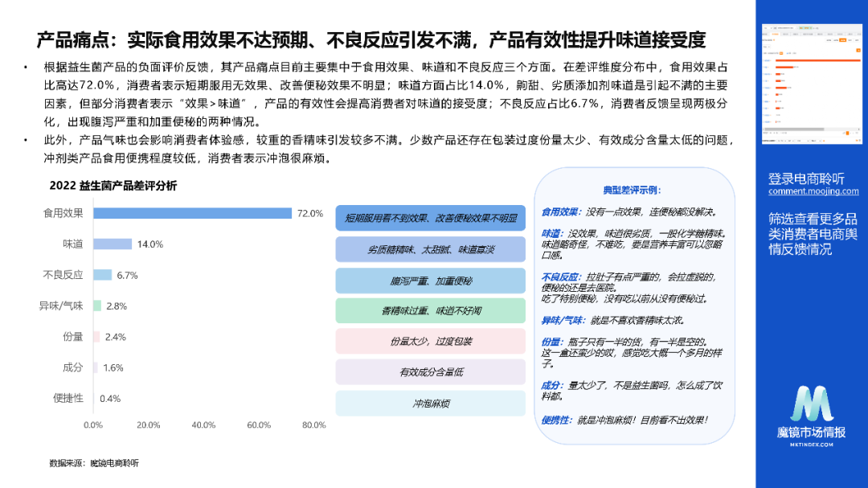Select the pink 份量太少，过度包装 box
Screen dimensions: 868x488
tap(430, 342)
